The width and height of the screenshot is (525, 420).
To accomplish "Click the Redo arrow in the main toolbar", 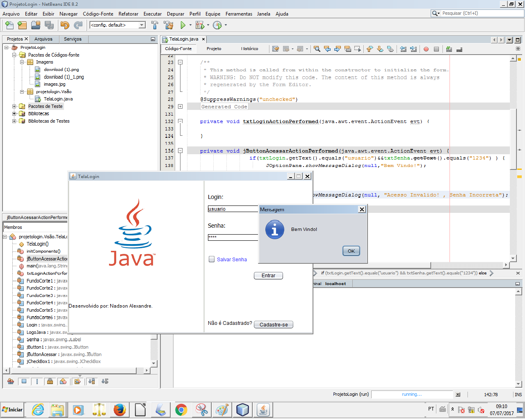I will [x=78, y=25].
